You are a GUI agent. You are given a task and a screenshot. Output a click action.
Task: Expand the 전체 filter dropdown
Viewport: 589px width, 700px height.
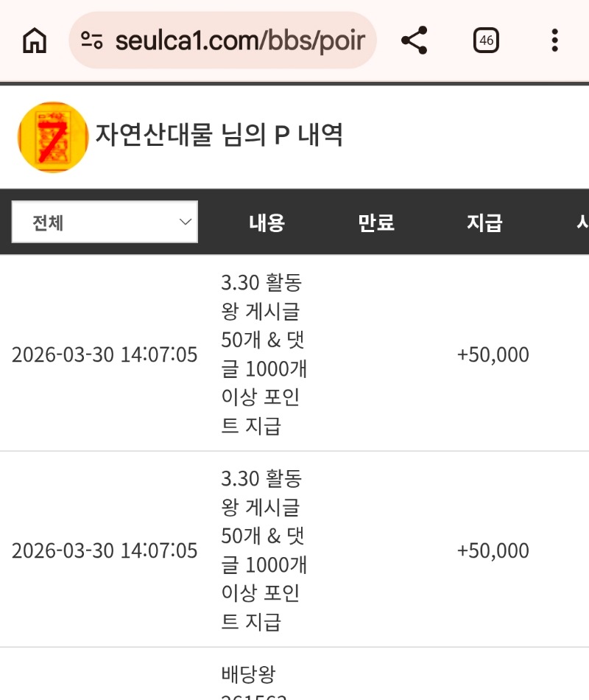[105, 222]
